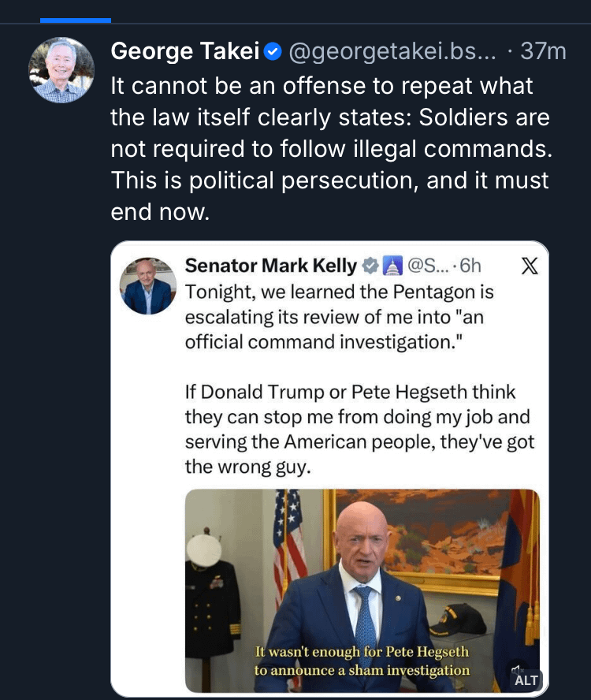The image size is (591, 700).
Task: Click the Capitol building government badge icon
Action: pyautogui.click(x=392, y=266)
